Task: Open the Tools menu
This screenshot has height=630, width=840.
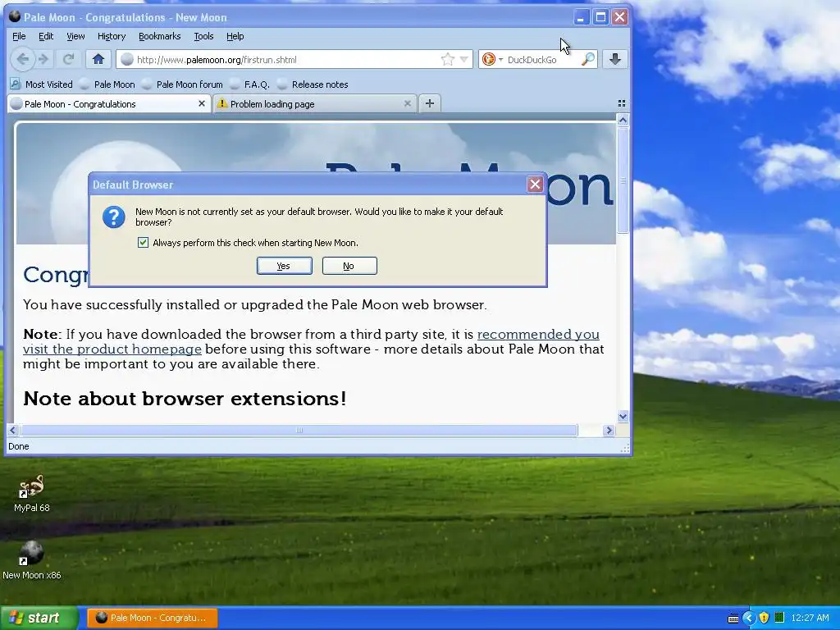Action: click(203, 36)
